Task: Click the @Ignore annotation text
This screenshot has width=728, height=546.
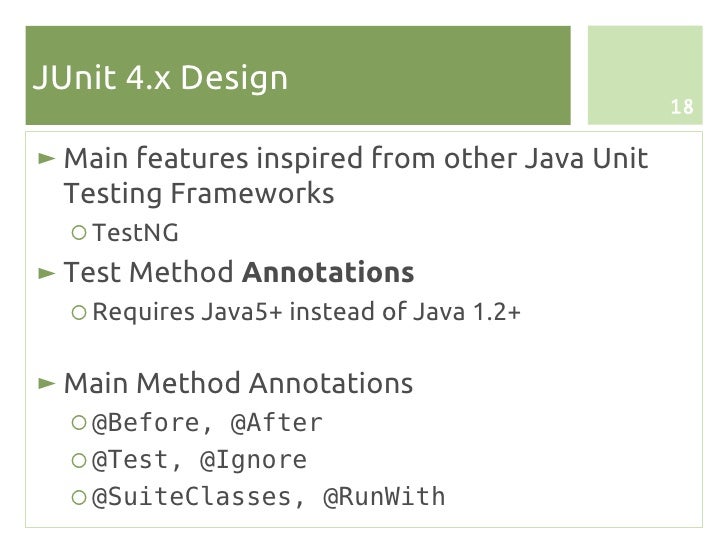Action: pos(254,461)
